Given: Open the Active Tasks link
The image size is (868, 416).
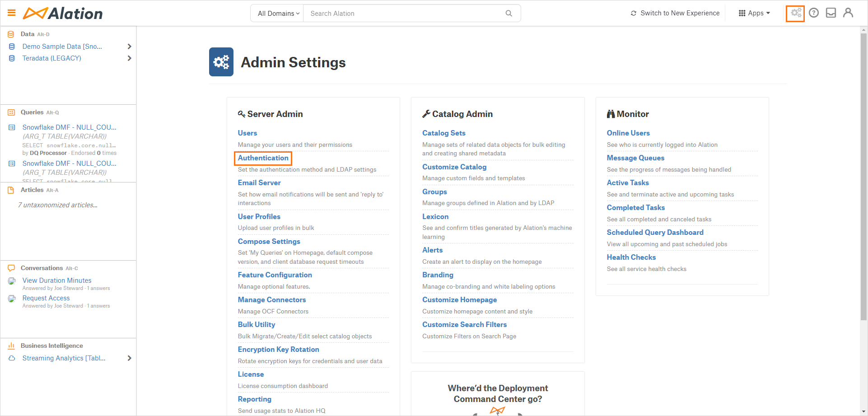Looking at the screenshot, I should [628, 183].
